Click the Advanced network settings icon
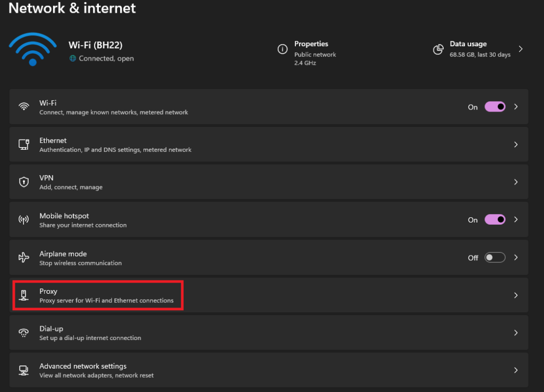 click(24, 370)
